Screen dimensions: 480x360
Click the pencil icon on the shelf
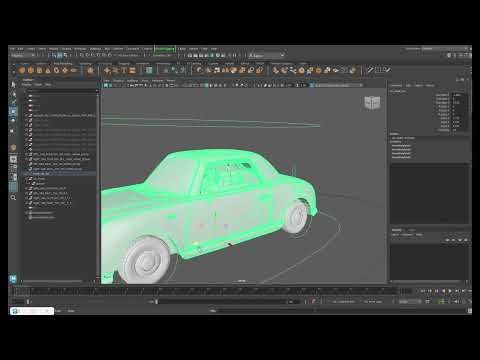370,70
